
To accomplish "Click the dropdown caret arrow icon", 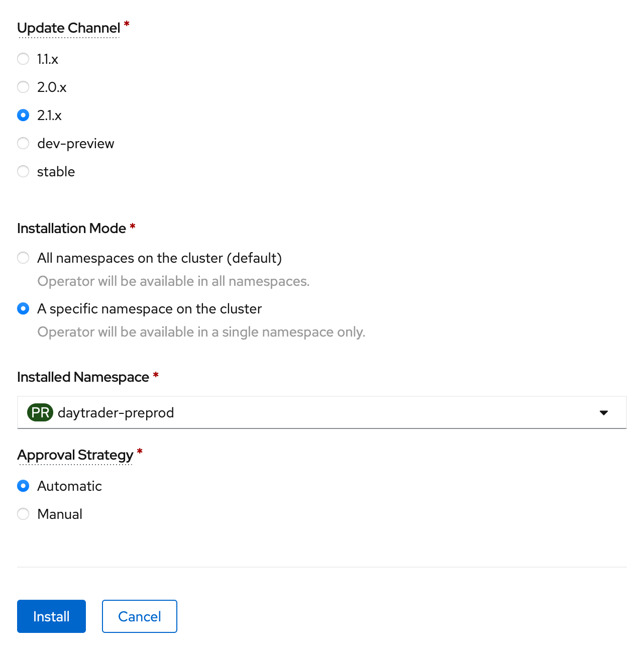I will (604, 413).
